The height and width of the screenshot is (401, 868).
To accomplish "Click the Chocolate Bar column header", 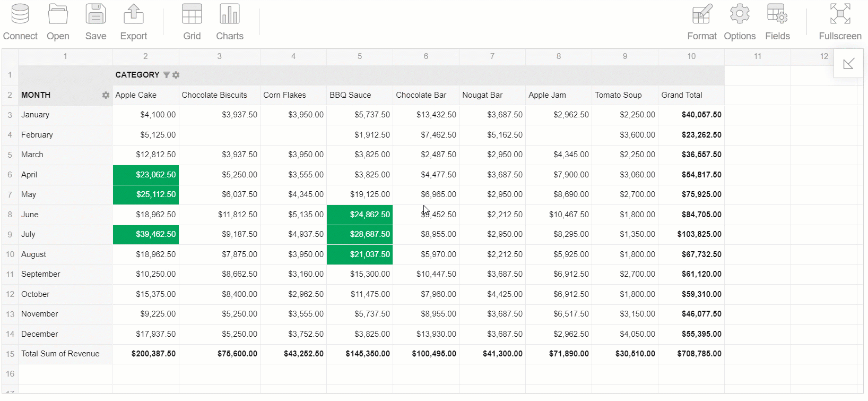I will point(426,95).
